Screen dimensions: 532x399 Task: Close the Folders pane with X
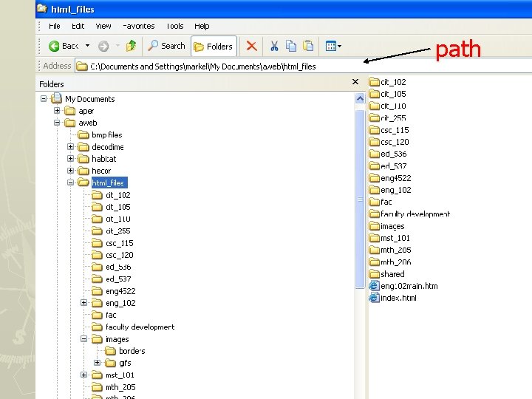(355, 82)
